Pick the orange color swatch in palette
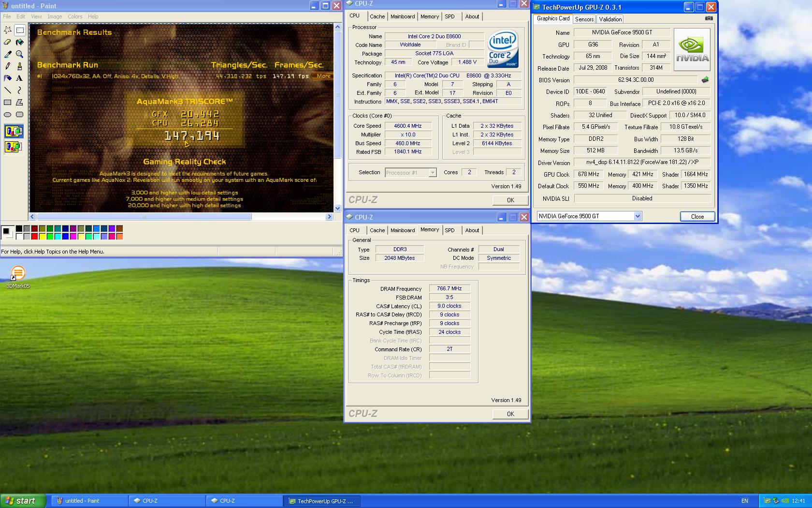The image size is (812, 508). [119, 236]
